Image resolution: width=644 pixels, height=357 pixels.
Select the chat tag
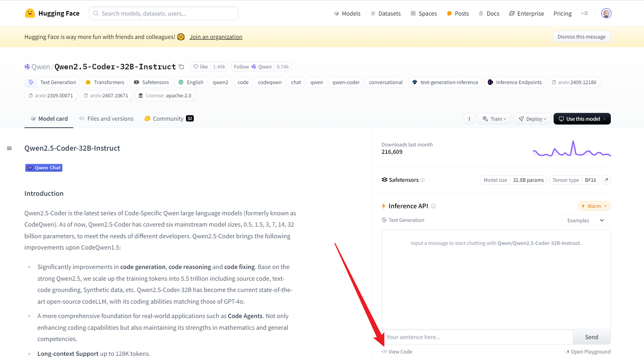pos(296,82)
